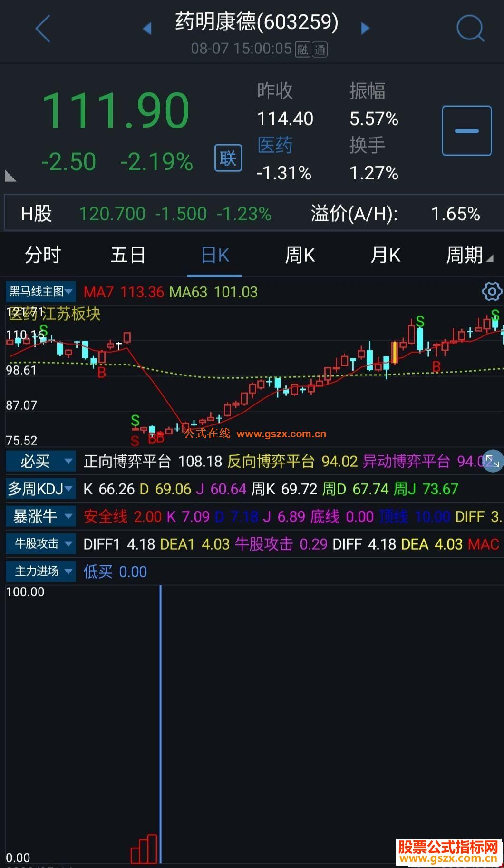Open 牛股攻击 indicator dropdown

[40, 544]
